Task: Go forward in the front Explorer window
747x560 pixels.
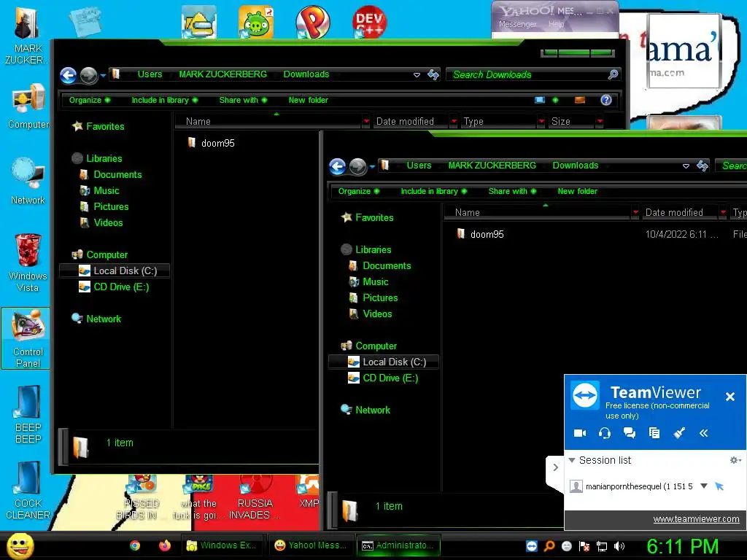Action: 357,166
